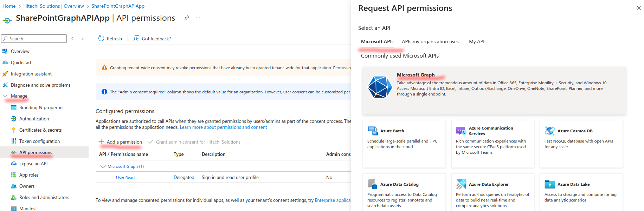Click the Hitachi Solutions | Overview breadcrumb
The height and width of the screenshot is (211, 644).
53,6
